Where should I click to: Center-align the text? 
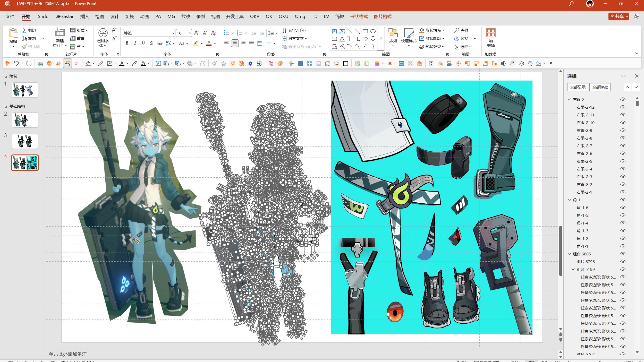coord(235,43)
